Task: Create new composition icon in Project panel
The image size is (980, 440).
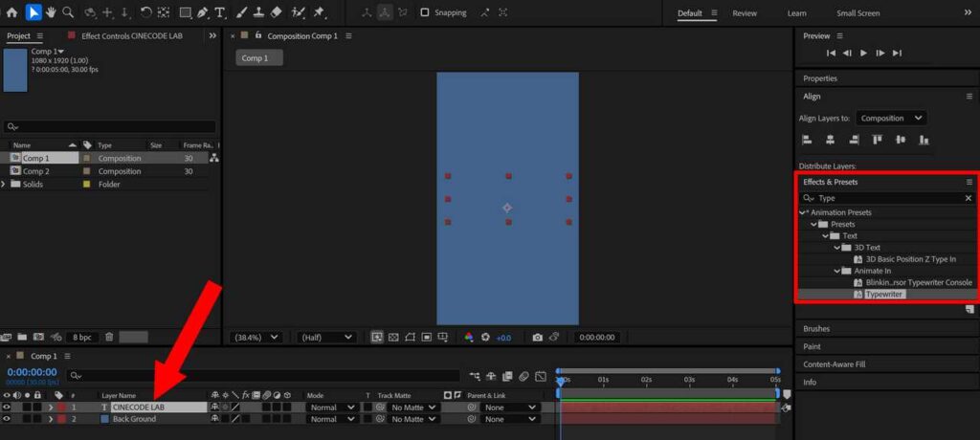Action: coord(38,337)
